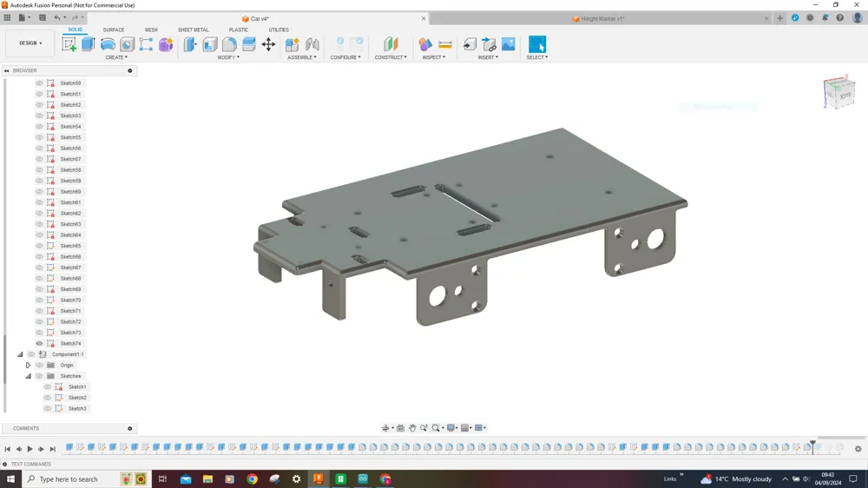Click the Create Sketch tool icon
The width and height of the screenshot is (868, 488).
pyautogui.click(x=69, y=44)
